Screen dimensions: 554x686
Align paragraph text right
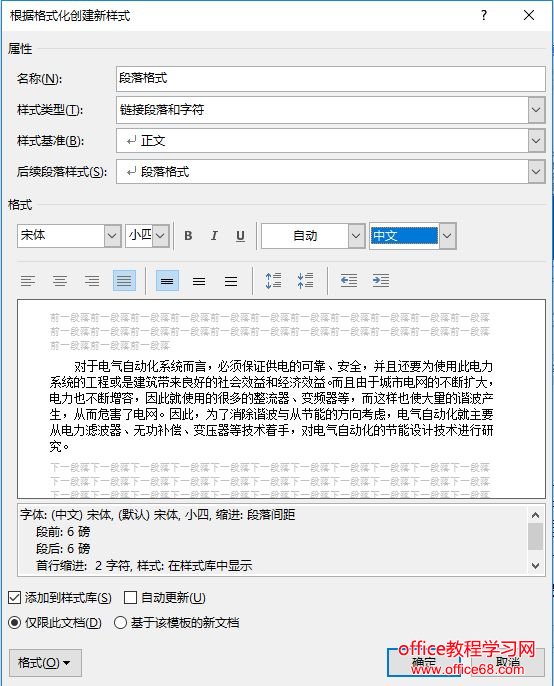[92, 280]
